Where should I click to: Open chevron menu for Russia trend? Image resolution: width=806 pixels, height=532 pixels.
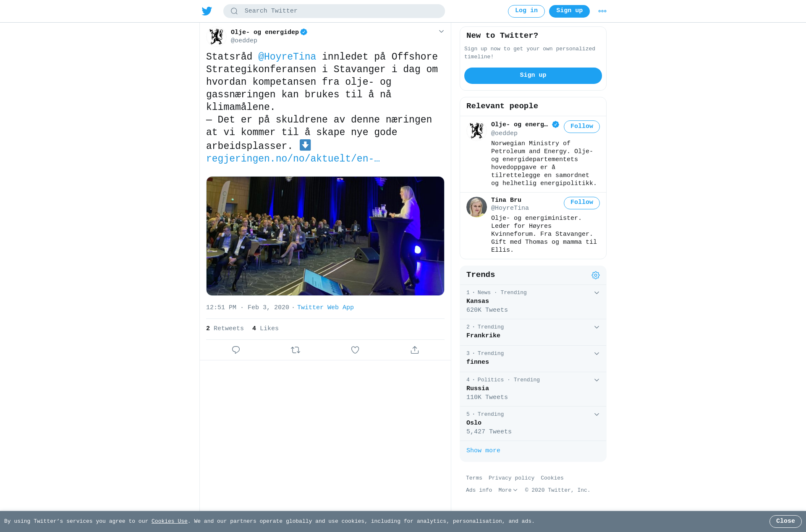(597, 380)
